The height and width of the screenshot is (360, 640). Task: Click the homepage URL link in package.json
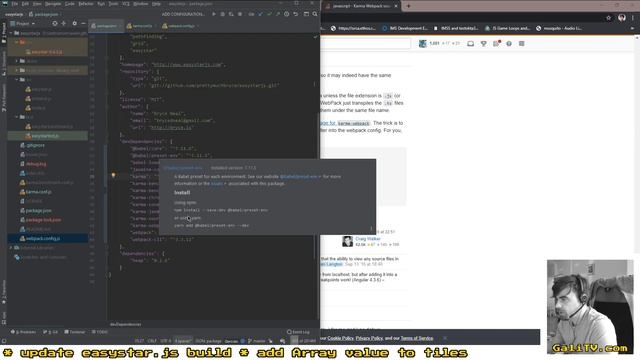pyautogui.click(x=187, y=64)
